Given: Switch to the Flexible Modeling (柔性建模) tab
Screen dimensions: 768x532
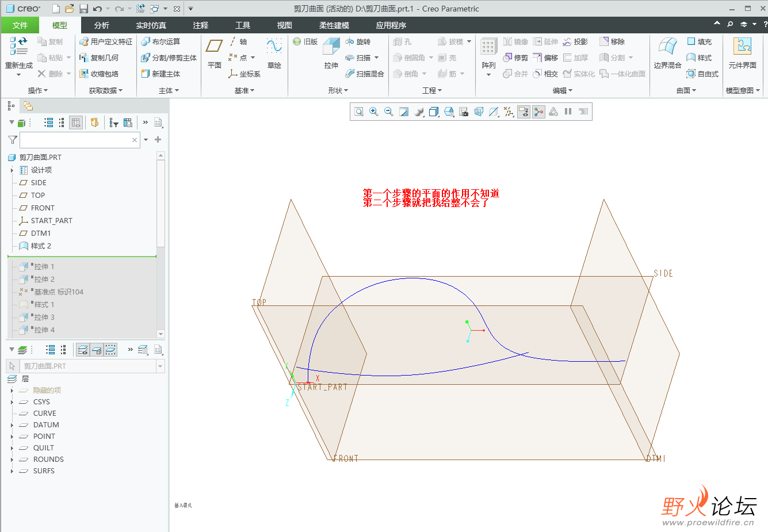Looking at the screenshot, I should click(x=334, y=25).
